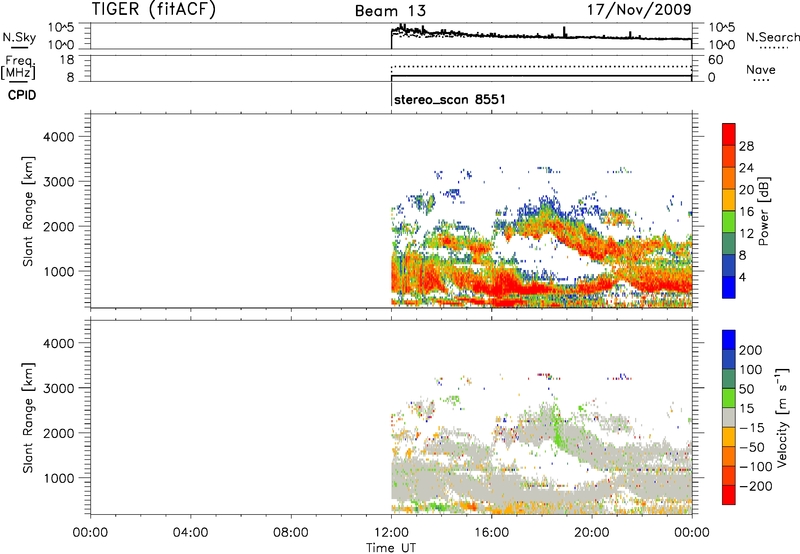
Task: Select the 16 label on power colorbar
Action: pyautogui.click(x=746, y=212)
